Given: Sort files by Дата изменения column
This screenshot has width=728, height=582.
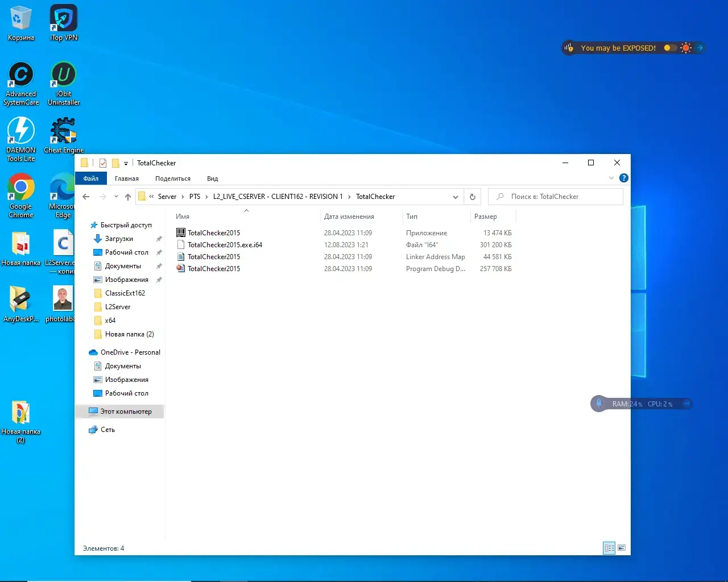Looking at the screenshot, I should point(361,217).
